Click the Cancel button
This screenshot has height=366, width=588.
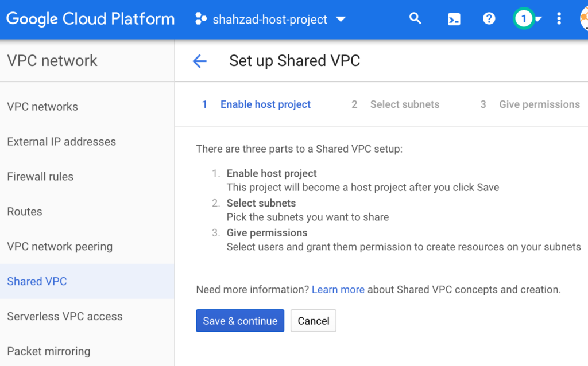[314, 321]
